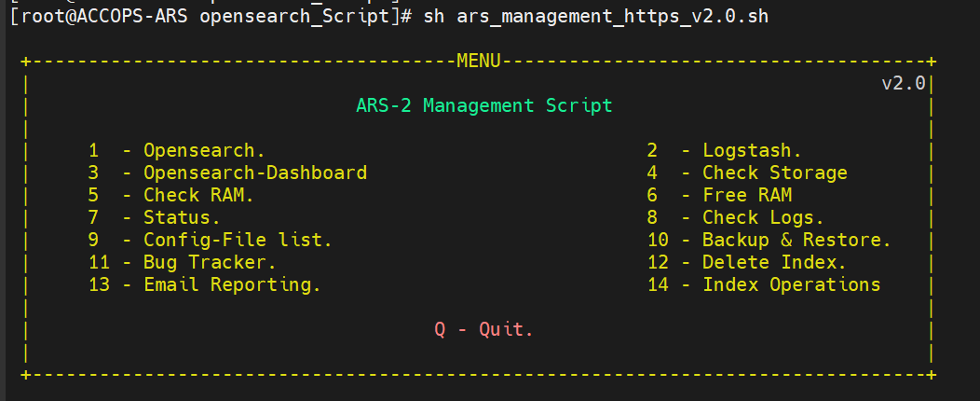Click the Bug Tracker entry
The width and height of the screenshot is (980, 401).
(210, 262)
